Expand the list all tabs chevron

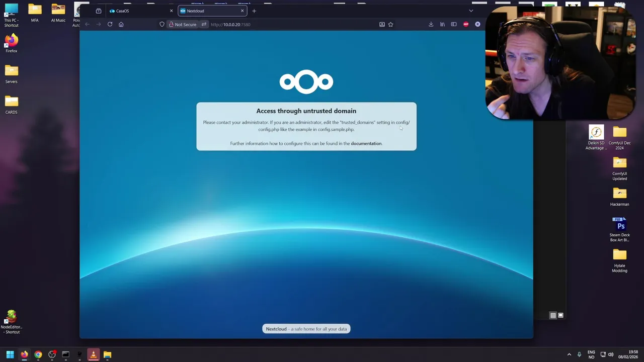471,11
